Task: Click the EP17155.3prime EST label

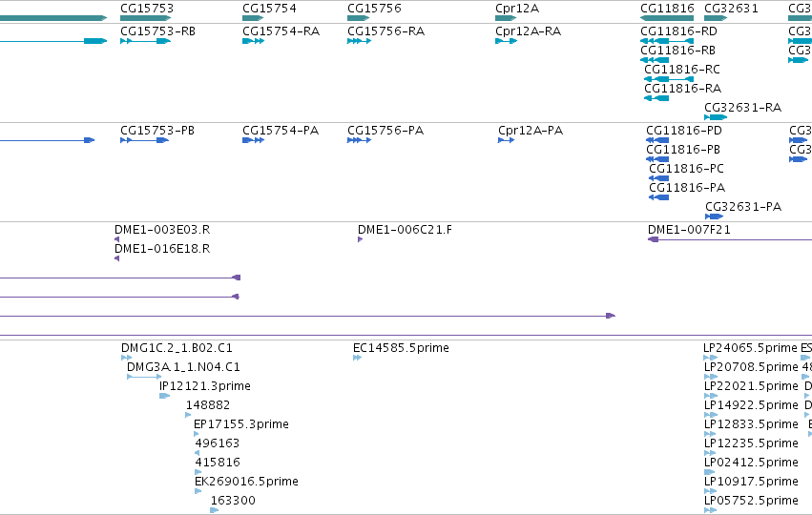Action: [x=240, y=424]
